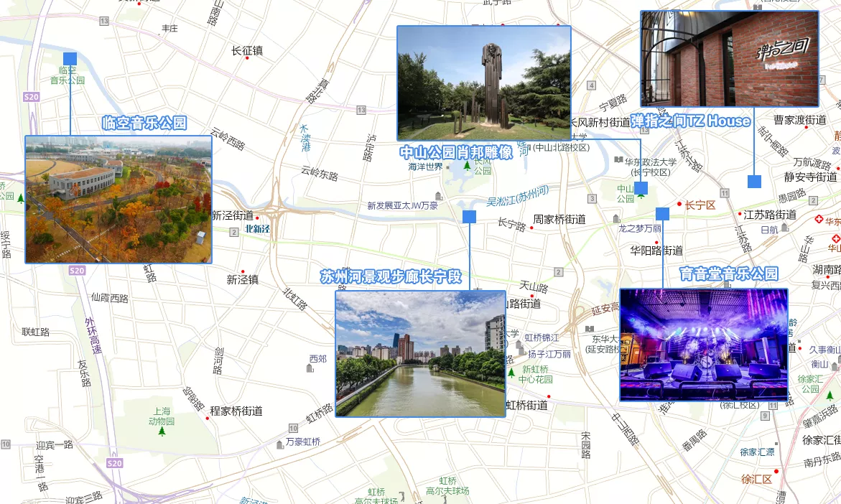
Task: Click the building icon beside 万象虹桥
Action: [x=280, y=443]
